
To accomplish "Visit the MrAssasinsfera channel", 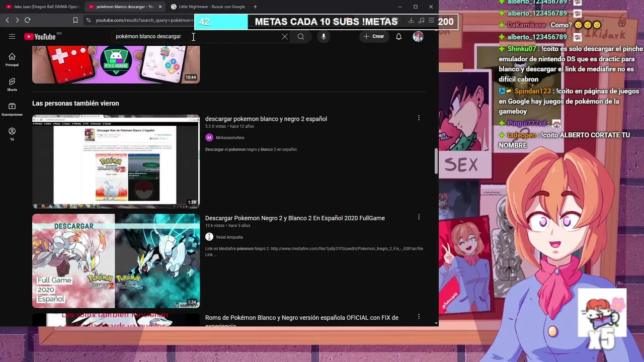I will [230, 138].
